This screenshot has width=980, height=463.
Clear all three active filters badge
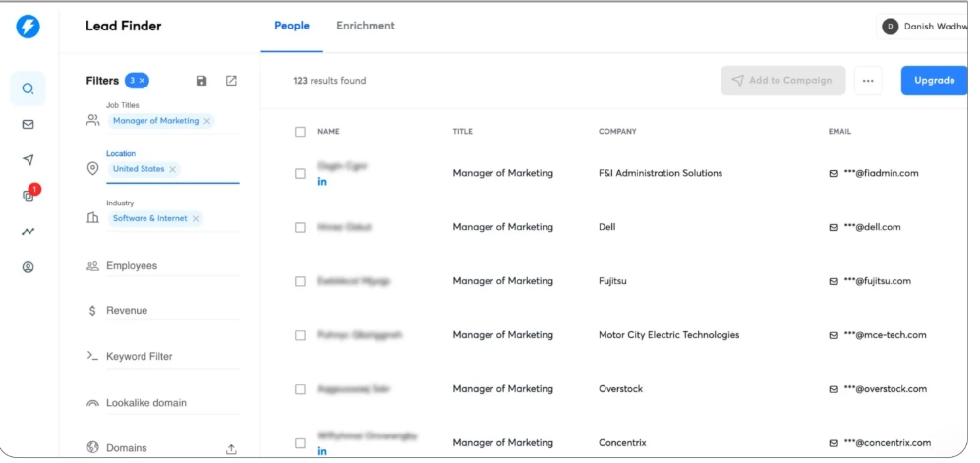137,80
